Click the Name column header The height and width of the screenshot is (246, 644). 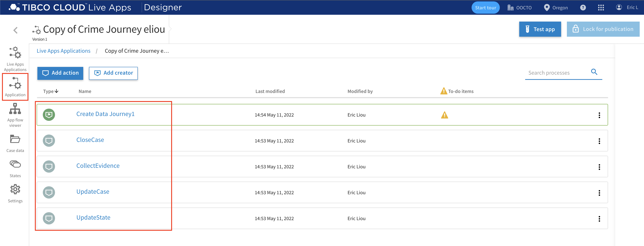click(x=85, y=92)
